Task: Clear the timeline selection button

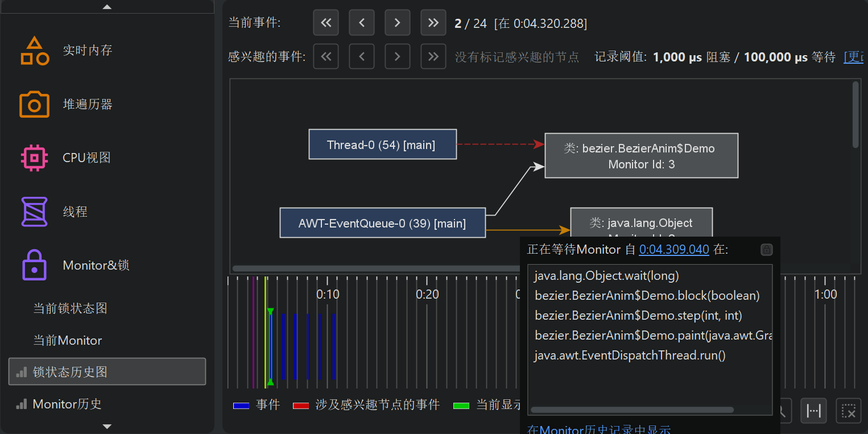Action: pyautogui.click(x=848, y=411)
